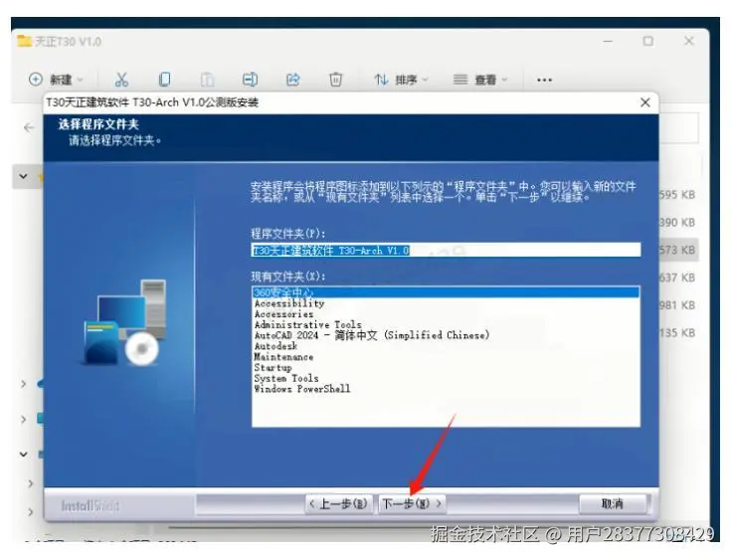Image resolution: width=731 pixels, height=560 pixels.
Task: Minimize the Explorer window
Action: click(608, 41)
